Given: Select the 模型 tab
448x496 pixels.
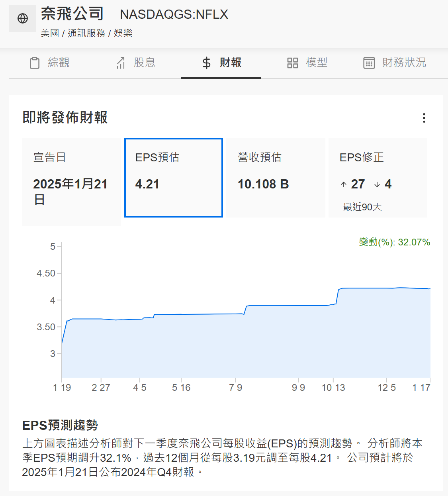Looking at the screenshot, I should tap(307, 63).
